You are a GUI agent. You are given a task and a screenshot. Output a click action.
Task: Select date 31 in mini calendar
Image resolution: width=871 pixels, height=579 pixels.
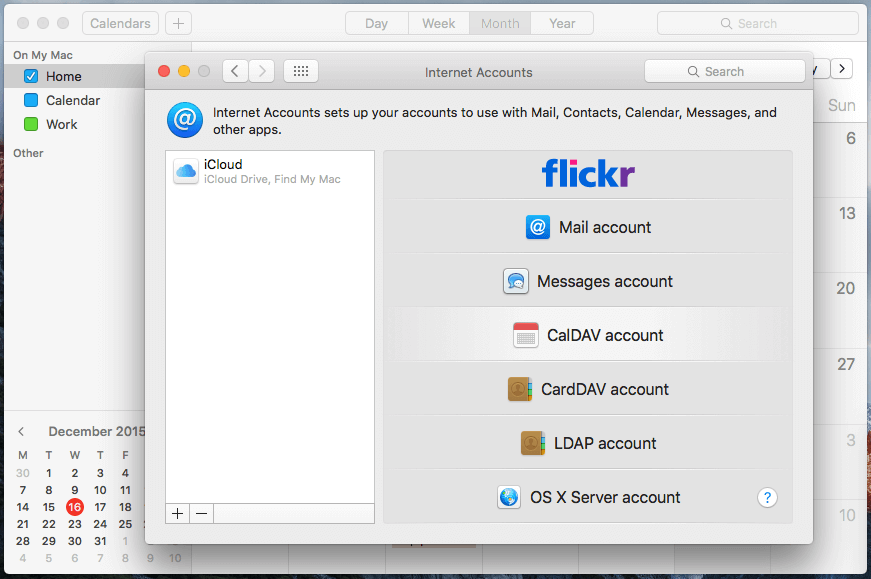(100, 541)
